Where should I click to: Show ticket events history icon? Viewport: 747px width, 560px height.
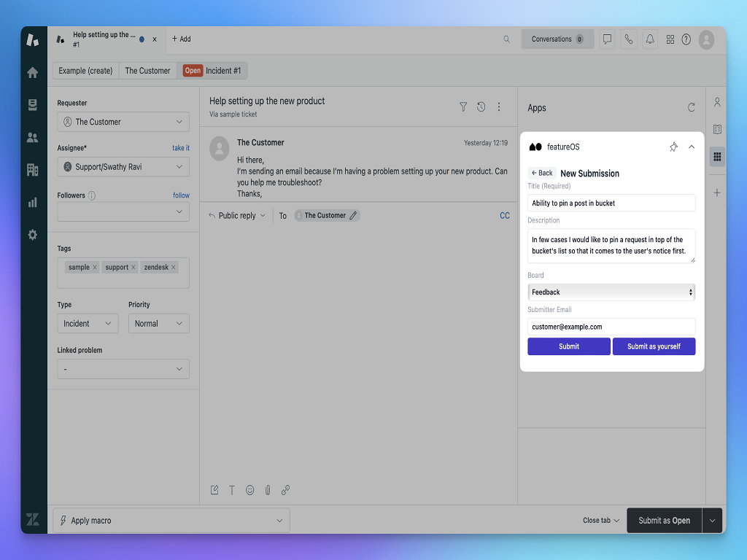pyautogui.click(x=481, y=107)
